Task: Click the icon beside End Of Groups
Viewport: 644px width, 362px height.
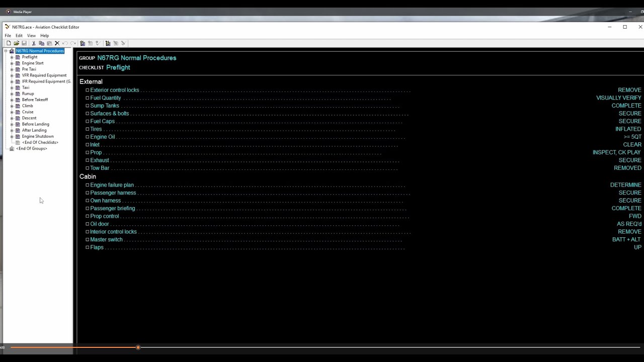Action: point(12,148)
